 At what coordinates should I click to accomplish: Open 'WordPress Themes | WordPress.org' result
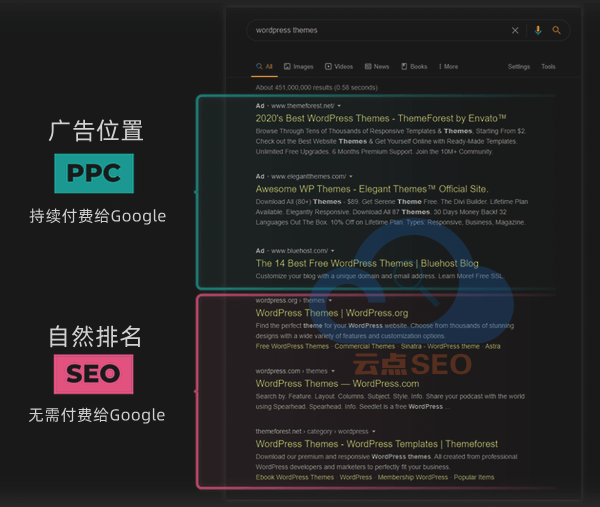[x=332, y=313]
